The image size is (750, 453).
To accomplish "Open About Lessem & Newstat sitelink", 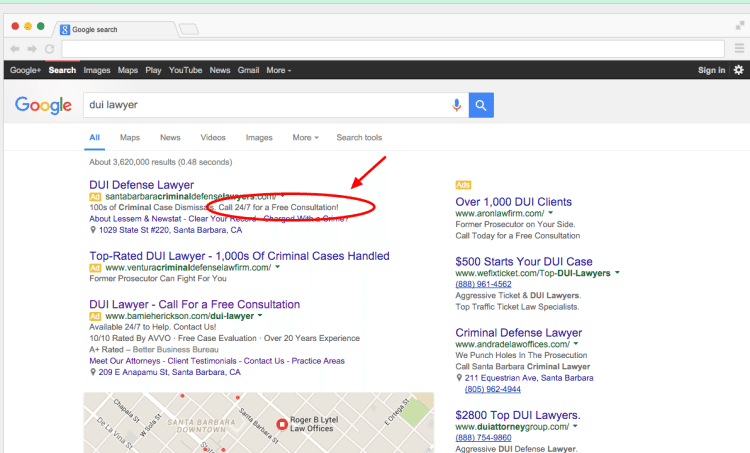I will (135, 219).
